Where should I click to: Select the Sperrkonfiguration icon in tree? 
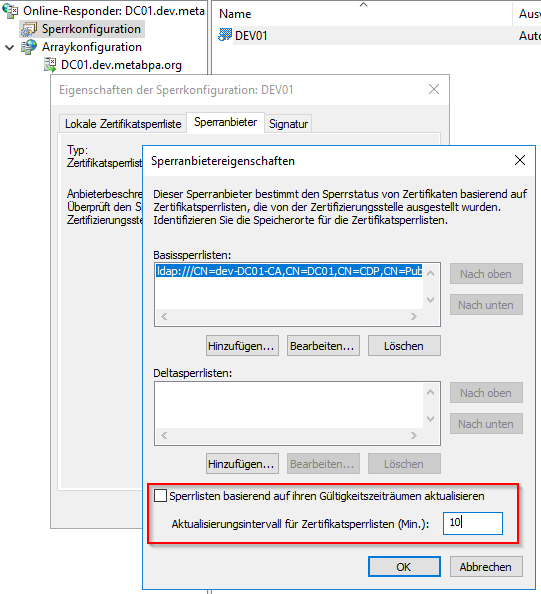click(x=29, y=29)
